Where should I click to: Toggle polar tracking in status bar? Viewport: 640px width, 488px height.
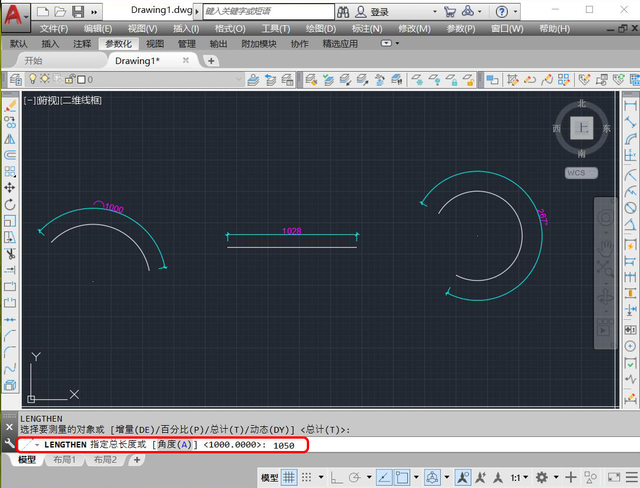pos(354,477)
